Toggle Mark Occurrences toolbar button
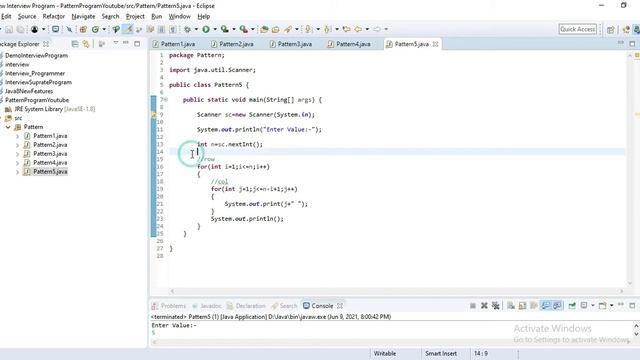 coord(128,29)
